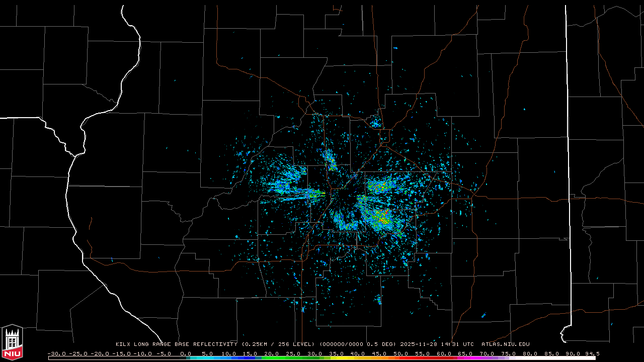Open the ATLAS.NIU.EDU source label
The image size is (644, 362).
pyautogui.click(x=506, y=344)
